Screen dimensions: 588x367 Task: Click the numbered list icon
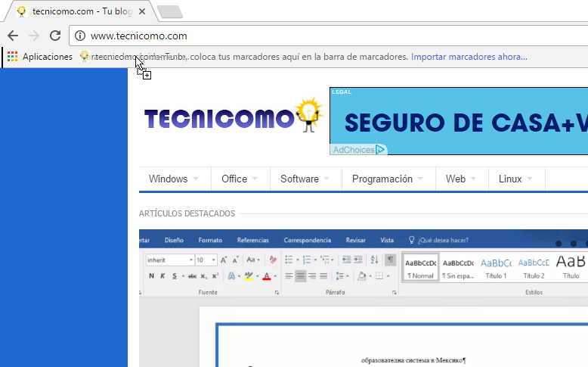point(307,260)
